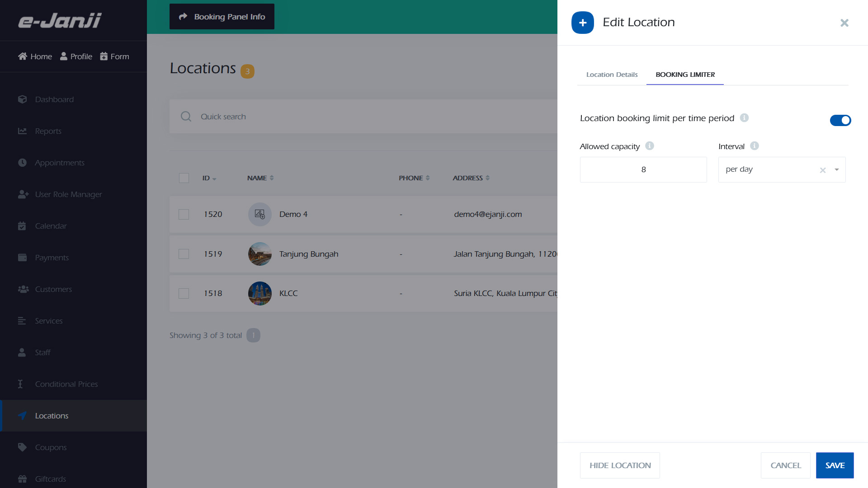Clear the per day interval selection

click(x=823, y=170)
